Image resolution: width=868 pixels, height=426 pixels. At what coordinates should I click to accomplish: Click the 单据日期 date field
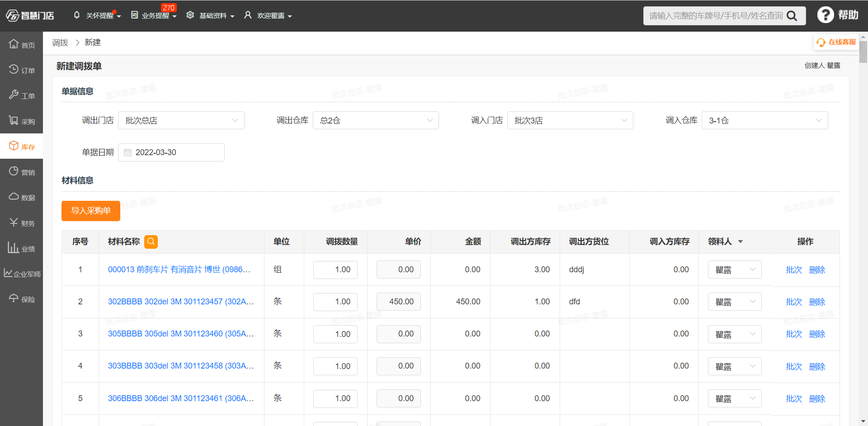pyautogui.click(x=171, y=152)
